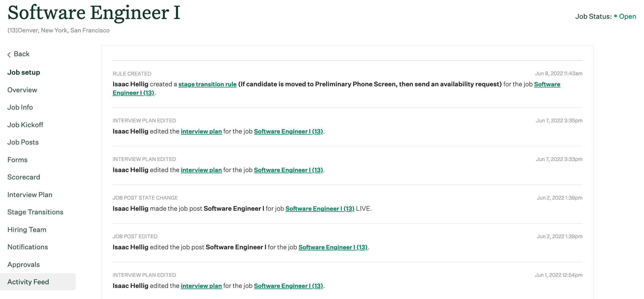The height and width of the screenshot is (299, 644).
Task: Open the Interview Plan sidebar item
Action: point(30,195)
